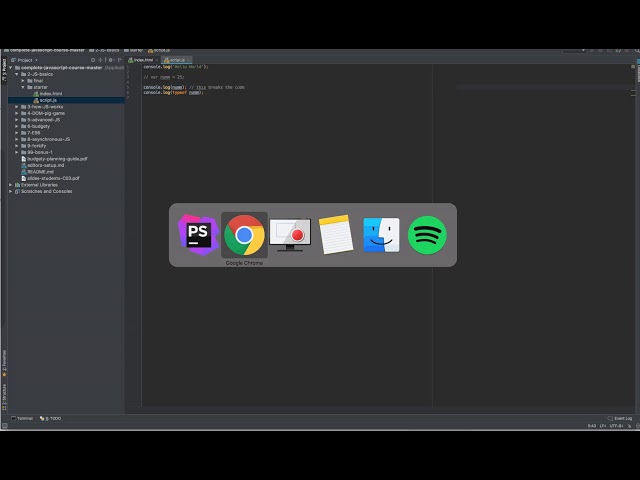Click the External Libraries icon

pos(17,185)
